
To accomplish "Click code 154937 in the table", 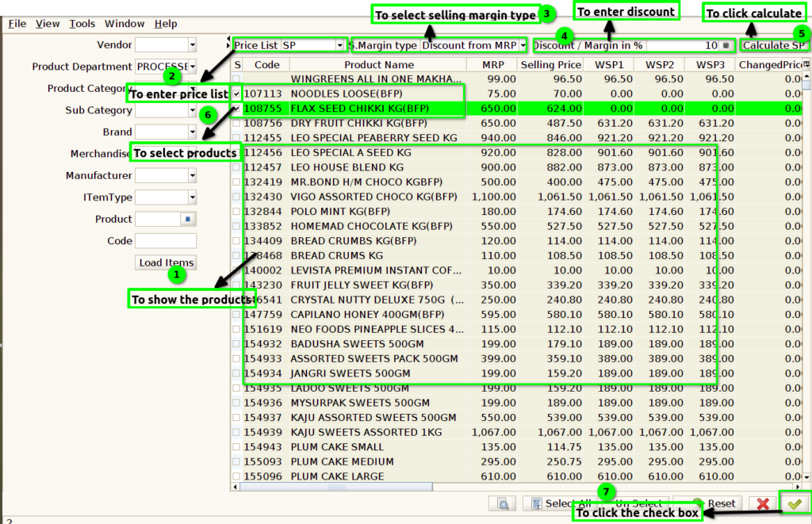I will pos(262,417).
